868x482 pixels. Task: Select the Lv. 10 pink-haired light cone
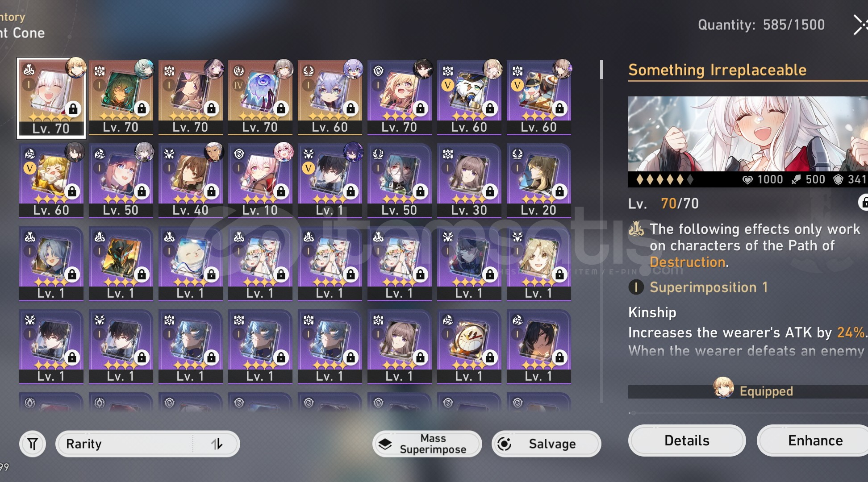click(260, 180)
